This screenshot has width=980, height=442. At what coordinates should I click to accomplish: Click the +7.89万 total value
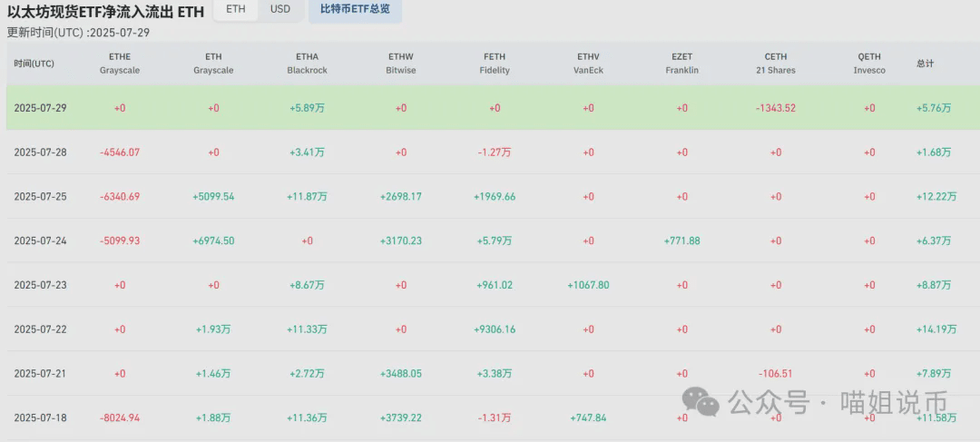click(x=934, y=374)
